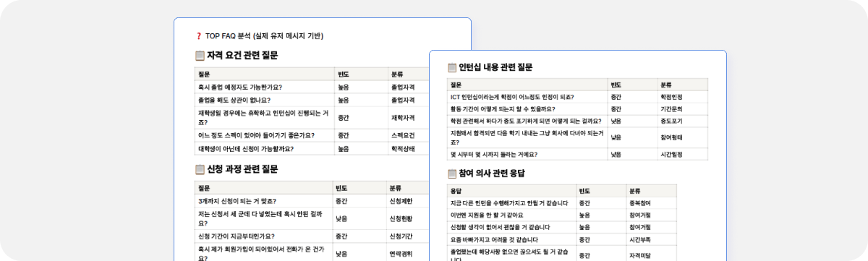868x261 pixels.
Task: Select the response '이번엔 지원을 안 할 거 같아요'
Action: coord(486,215)
